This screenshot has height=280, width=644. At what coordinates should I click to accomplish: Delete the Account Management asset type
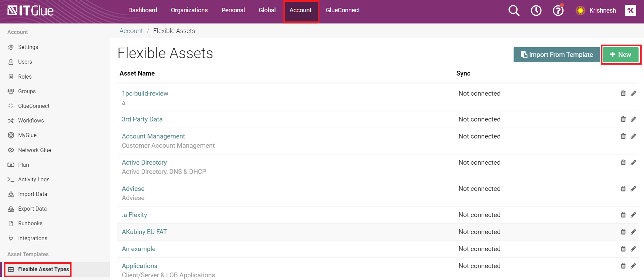[x=623, y=136]
